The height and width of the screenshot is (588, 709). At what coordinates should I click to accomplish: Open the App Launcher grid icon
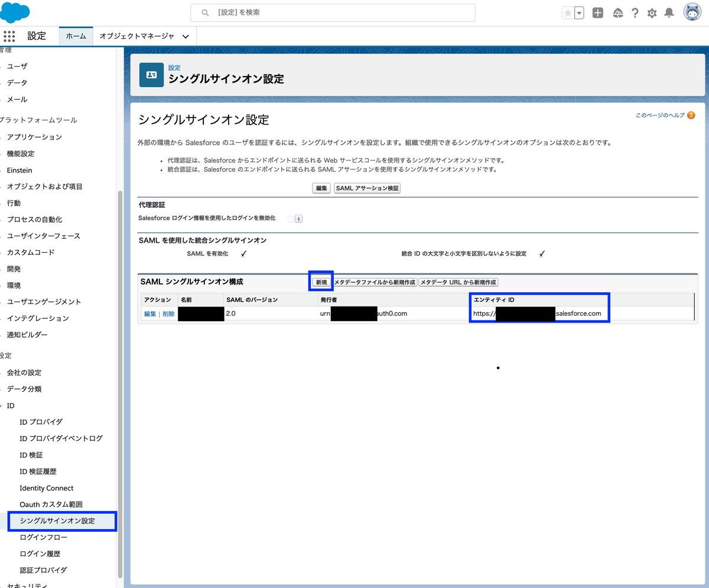[9, 35]
